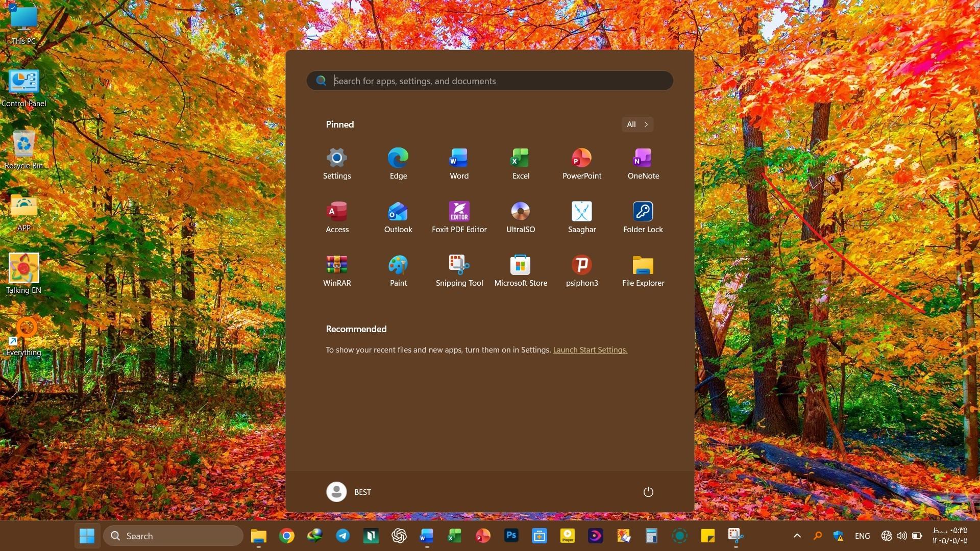This screenshot has height=551, width=980.
Task: Expand the All apps list
Action: pyautogui.click(x=638, y=124)
